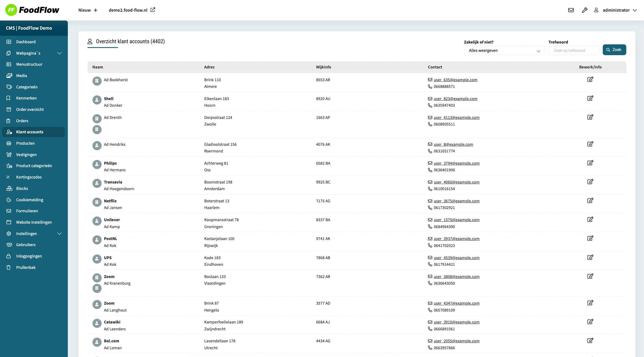Select Prullenbak in the sidebar
The width and height of the screenshot is (644, 357).
(x=26, y=267)
